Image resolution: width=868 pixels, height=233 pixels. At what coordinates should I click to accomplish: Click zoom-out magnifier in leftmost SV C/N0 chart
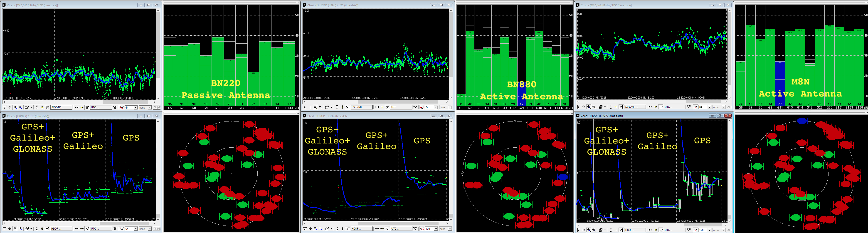tap(20, 108)
